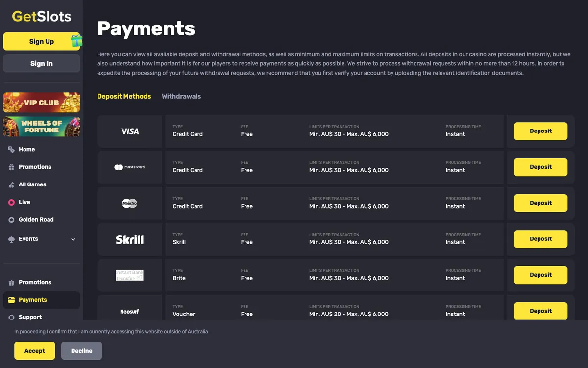588x368 pixels.
Task: Click the Australia access confirmation text
Action: click(111, 332)
